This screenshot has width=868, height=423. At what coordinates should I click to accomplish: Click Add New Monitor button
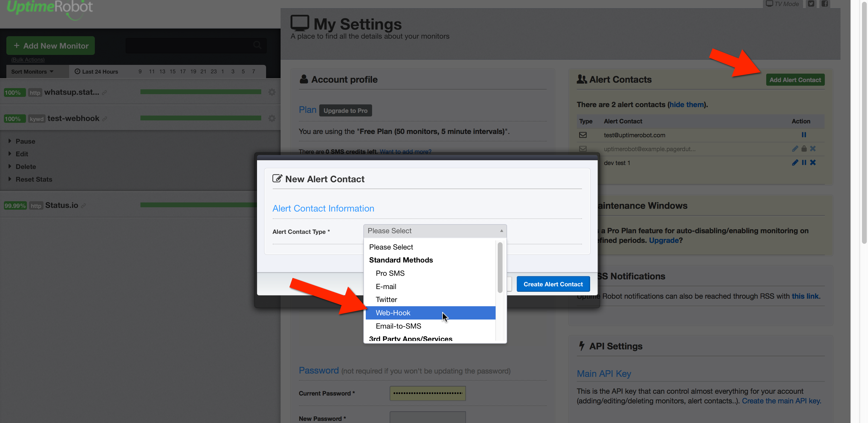[50, 46]
